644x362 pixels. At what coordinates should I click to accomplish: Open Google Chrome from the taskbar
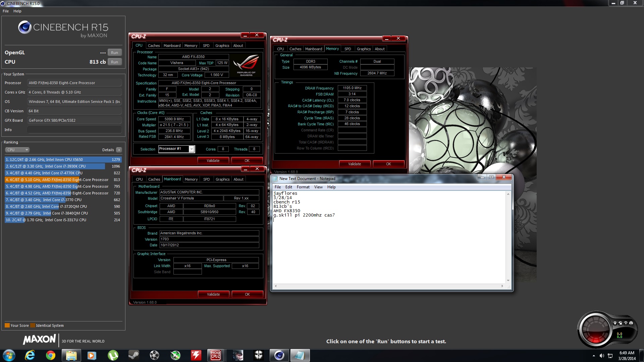tap(51, 355)
